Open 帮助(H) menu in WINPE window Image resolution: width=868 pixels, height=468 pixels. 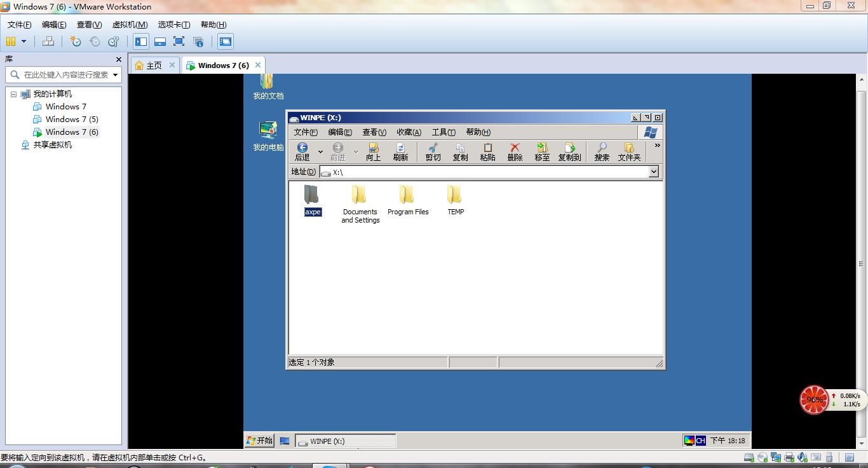pos(478,132)
